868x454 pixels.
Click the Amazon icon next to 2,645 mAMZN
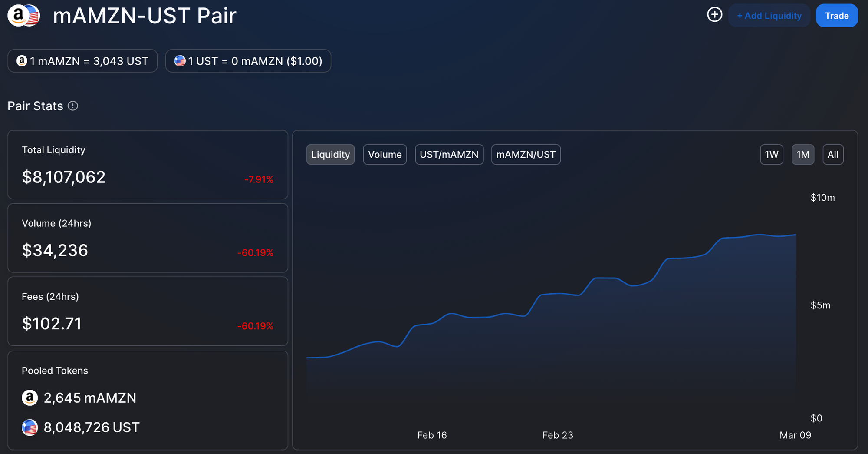click(x=30, y=398)
